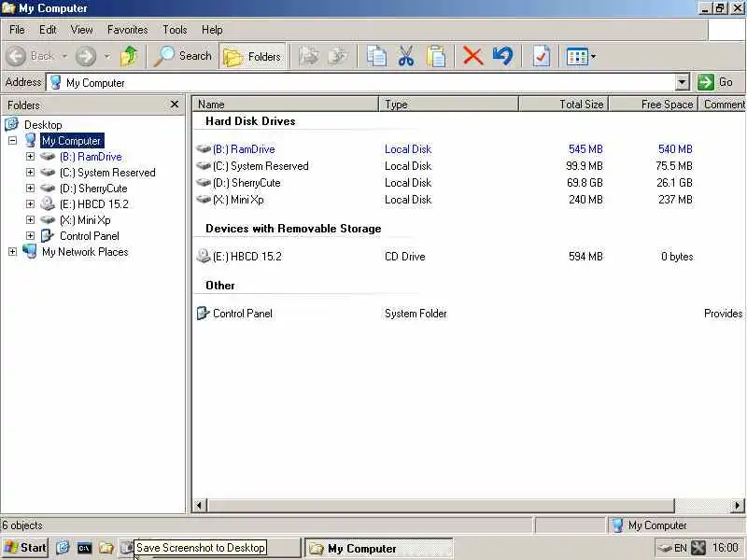Select (B:) RamDrive in the file list
This screenshot has width=747, height=560.
(x=244, y=149)
